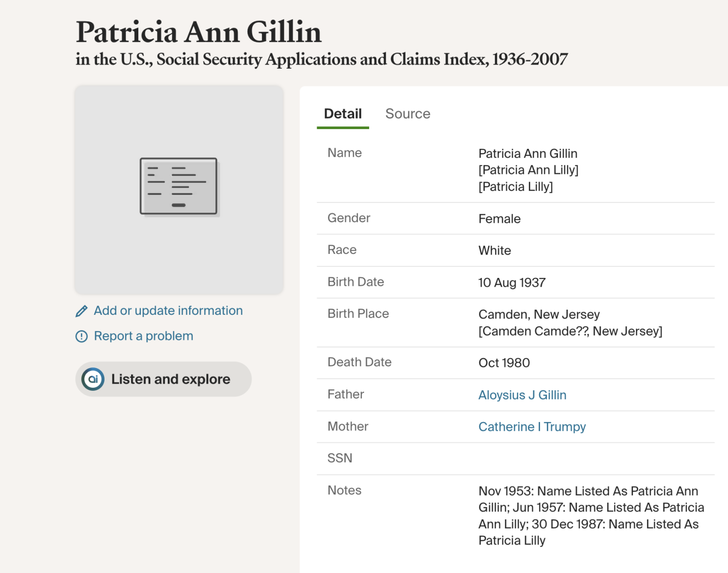728x573 pixels.
Task: Select the Detail tab
Action: [x=343, y=114]
